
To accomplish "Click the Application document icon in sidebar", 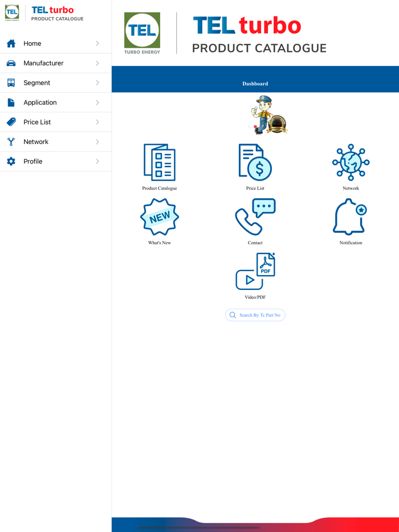I will [11, 103].
